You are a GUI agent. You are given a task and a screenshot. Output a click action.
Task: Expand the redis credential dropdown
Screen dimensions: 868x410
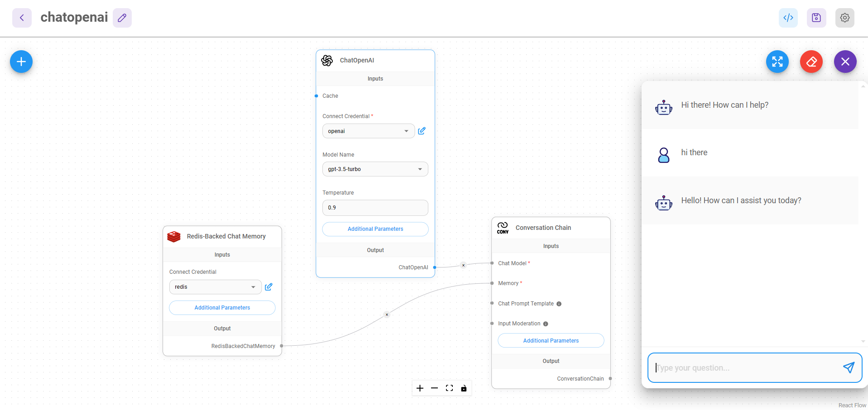point(215,287)
